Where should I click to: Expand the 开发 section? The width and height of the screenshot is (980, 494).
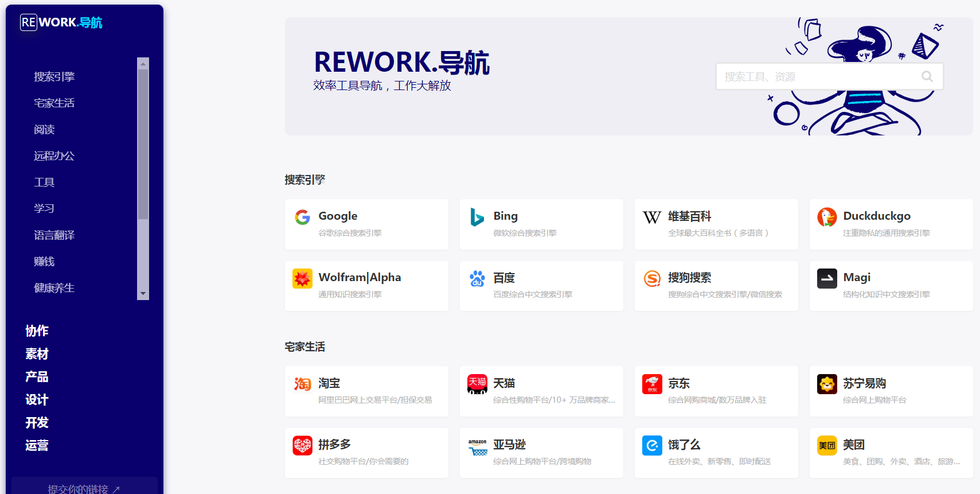pyautogui.click(x=37, y=423)
